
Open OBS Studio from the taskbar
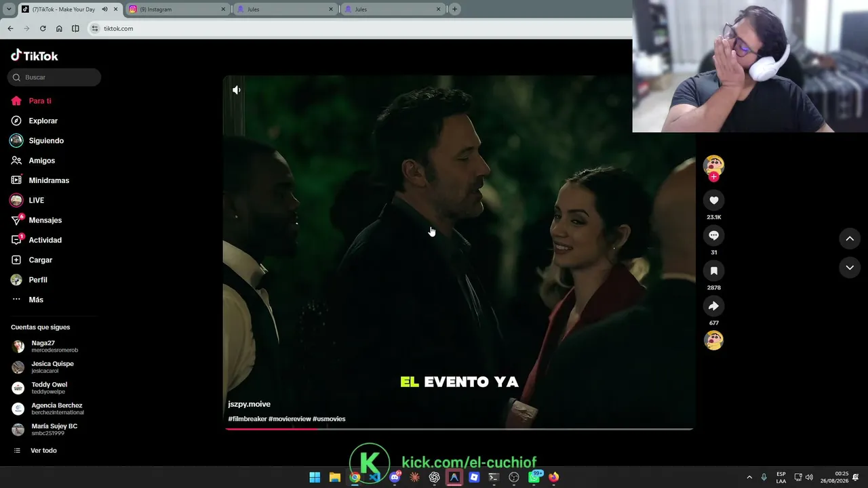point(514,477)
